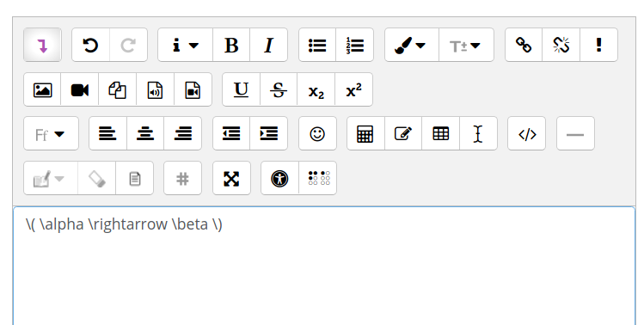The image size is (644, 325).
Task: Toggle Italic formatting
Action: tap(268, 45)
